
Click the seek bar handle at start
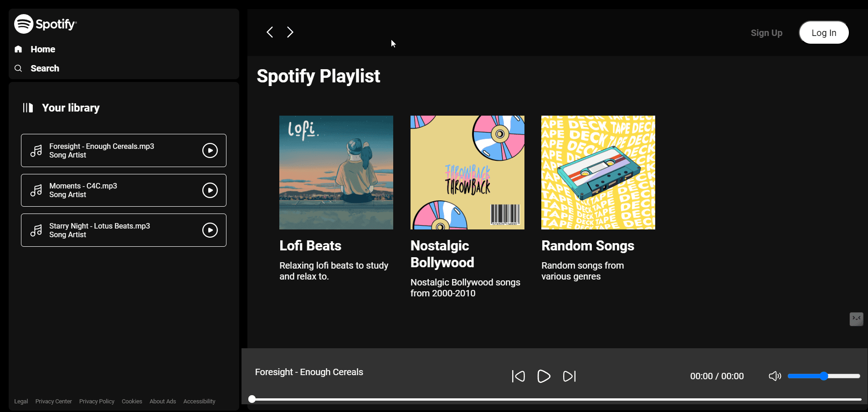[252, 399]
